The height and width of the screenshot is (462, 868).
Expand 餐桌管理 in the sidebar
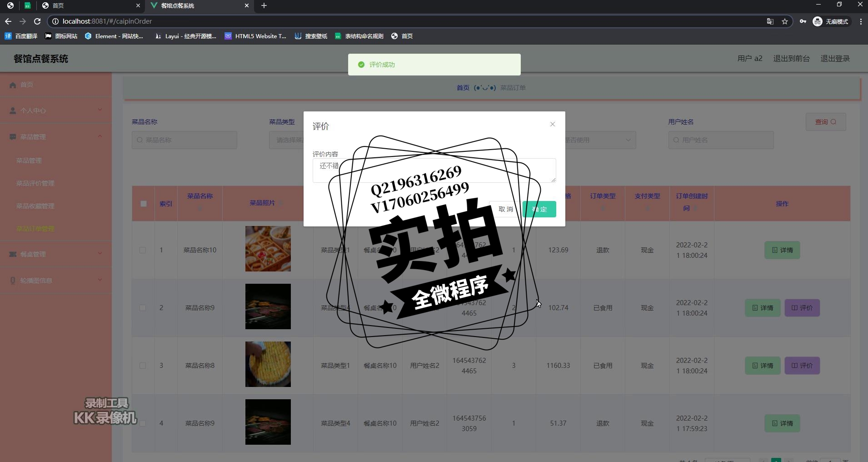click(x=56, y=254)
